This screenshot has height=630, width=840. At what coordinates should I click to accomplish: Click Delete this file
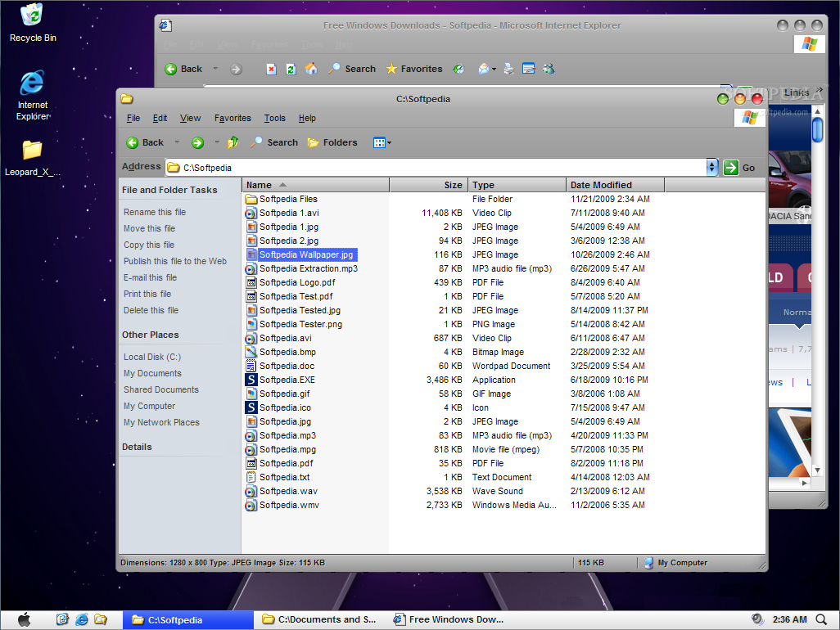(x=151, y=310)
